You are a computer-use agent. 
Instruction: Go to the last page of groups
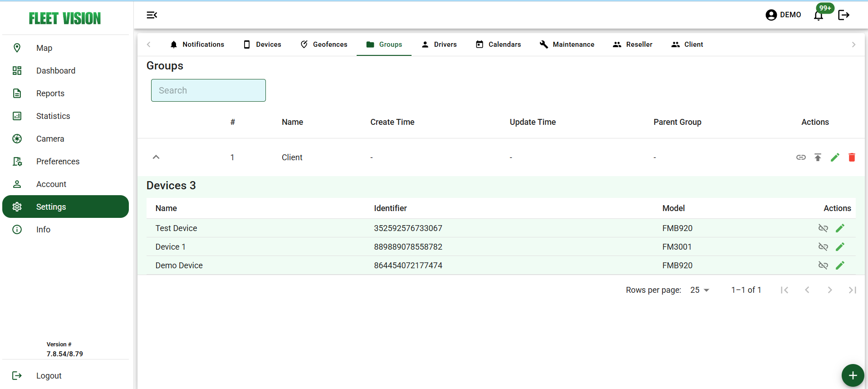853,290
